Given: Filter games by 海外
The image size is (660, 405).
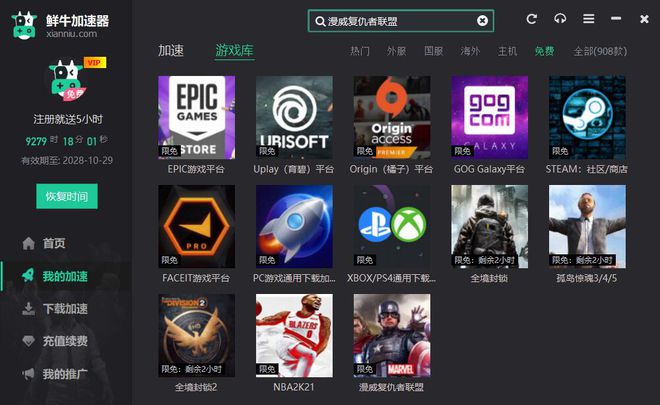Looking at the screenshot, I should 470,51.
